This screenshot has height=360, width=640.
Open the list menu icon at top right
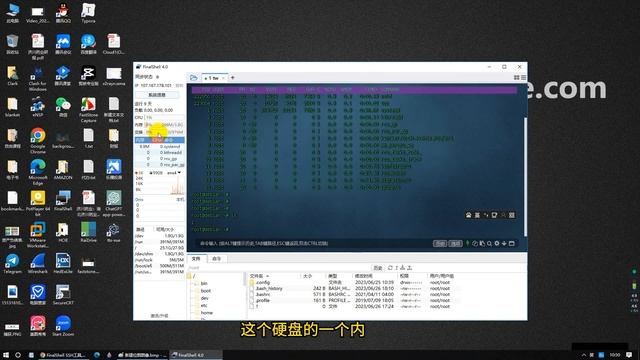point(523,78)
